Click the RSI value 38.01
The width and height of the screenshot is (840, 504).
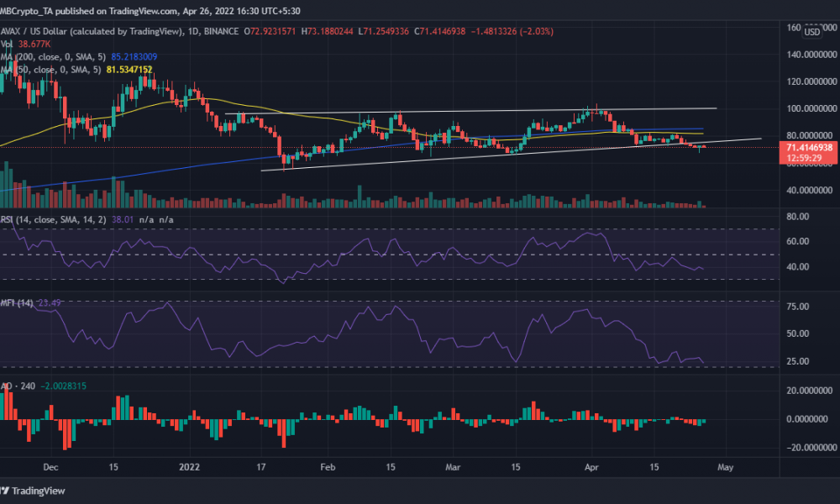(123, 219)
